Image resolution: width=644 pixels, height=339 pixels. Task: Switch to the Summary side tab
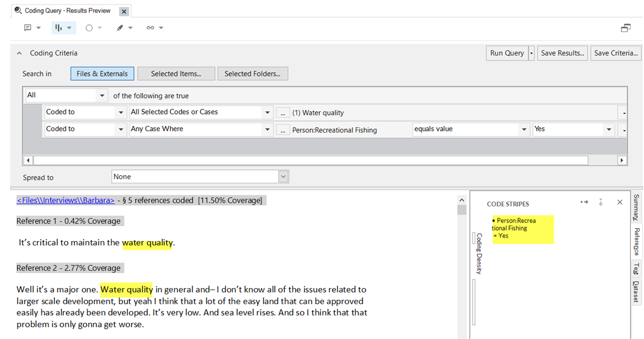click(x=636, y=207)
